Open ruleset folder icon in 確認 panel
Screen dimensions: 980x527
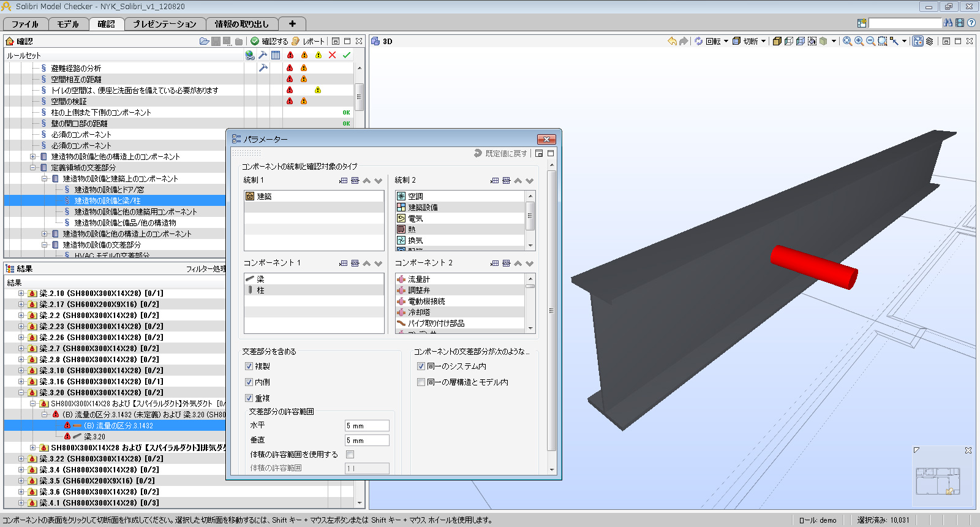coord(204,41)
